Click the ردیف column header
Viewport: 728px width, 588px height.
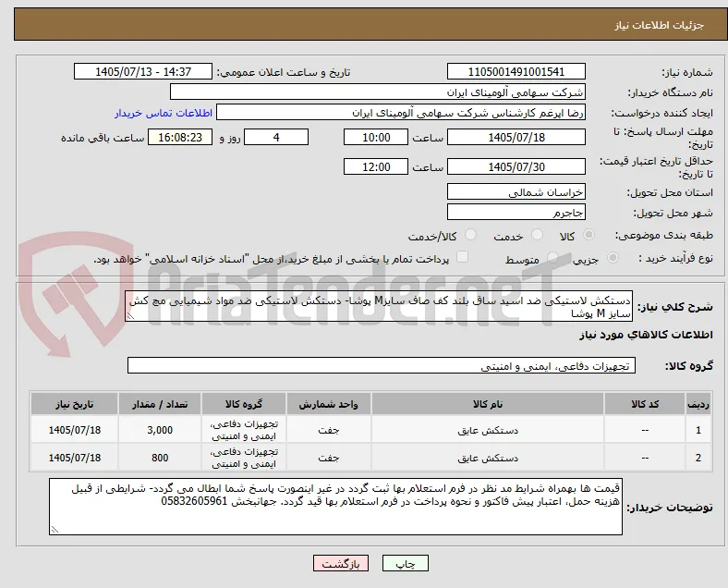pos(698,404)
